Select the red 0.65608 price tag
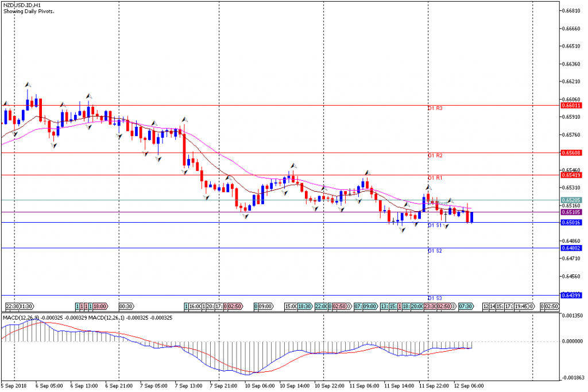This screenshot has height=392, width=588. point(571,153)
